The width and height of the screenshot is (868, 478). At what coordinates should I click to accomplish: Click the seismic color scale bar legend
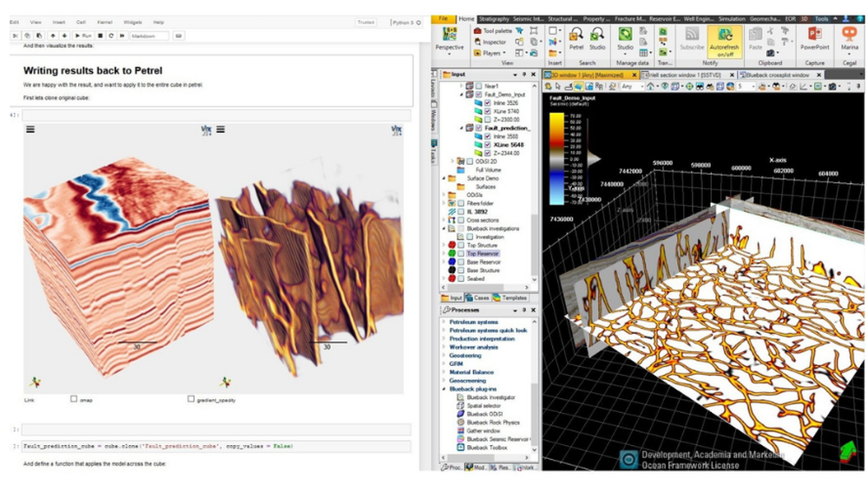[x=556, y=159]
